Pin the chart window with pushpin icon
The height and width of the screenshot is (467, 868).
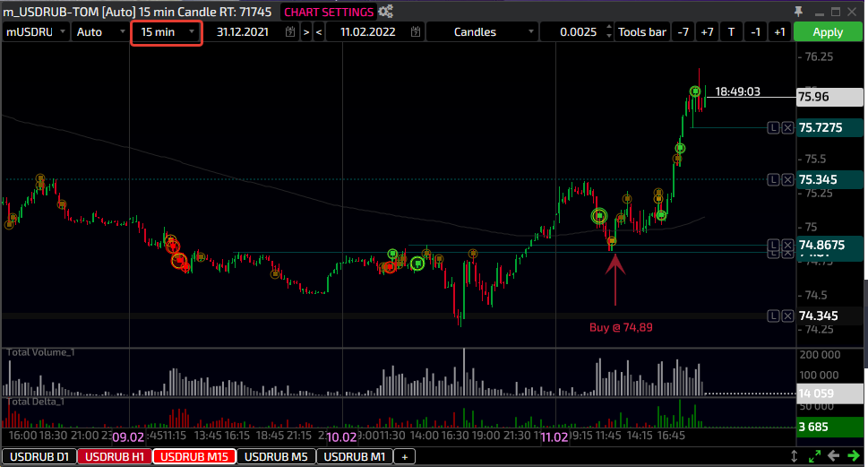click(798, 12)
